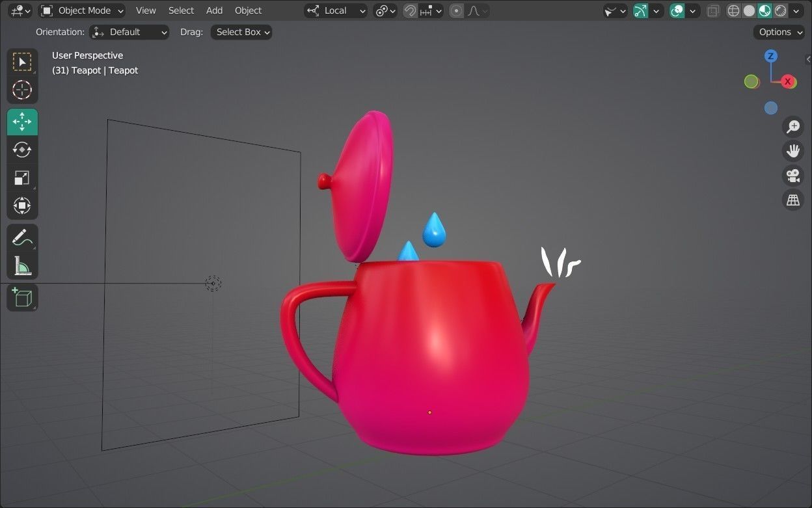This screenshot has height=508, width=812.
Task: Activate the Annotate tool
Action: [22, 237]
